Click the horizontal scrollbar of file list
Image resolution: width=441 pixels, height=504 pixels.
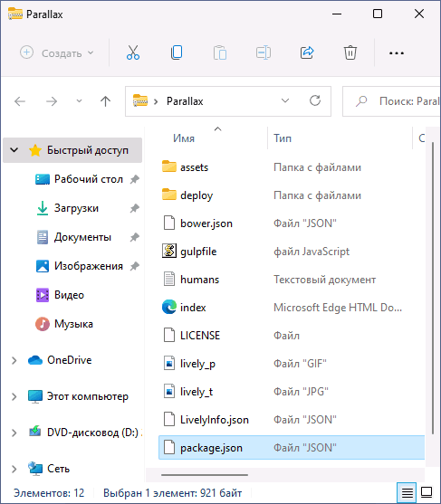click(205, 475)
